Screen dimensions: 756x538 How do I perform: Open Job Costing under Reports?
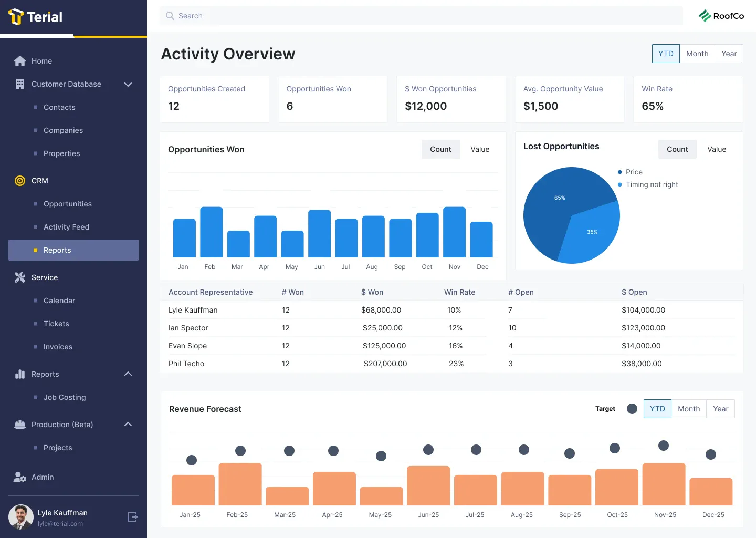click(65, 397)
